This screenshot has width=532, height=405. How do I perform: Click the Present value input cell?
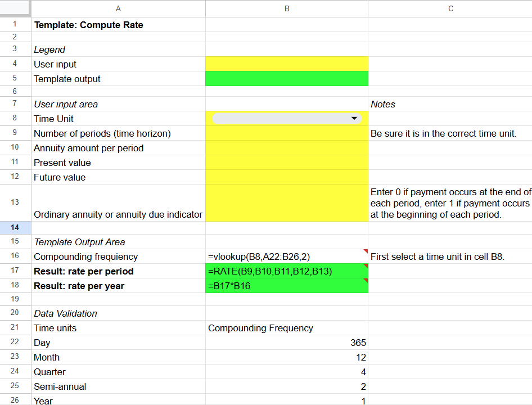(287, 163)
